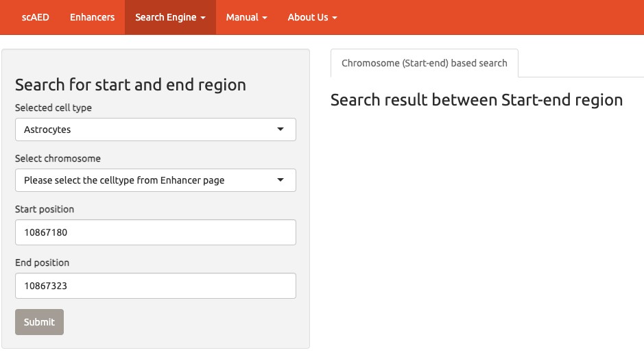Click the 'Start position' label
The image size is (644, 357).
(45, 209)
